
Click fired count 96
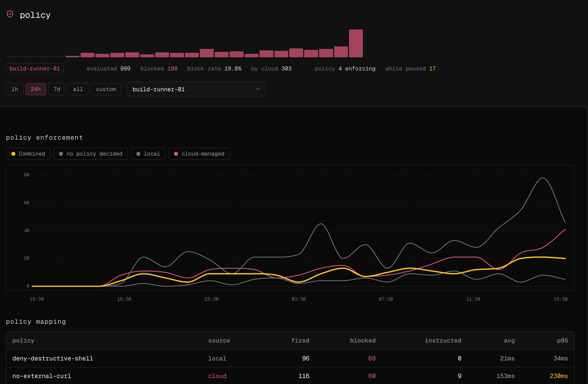306,358
